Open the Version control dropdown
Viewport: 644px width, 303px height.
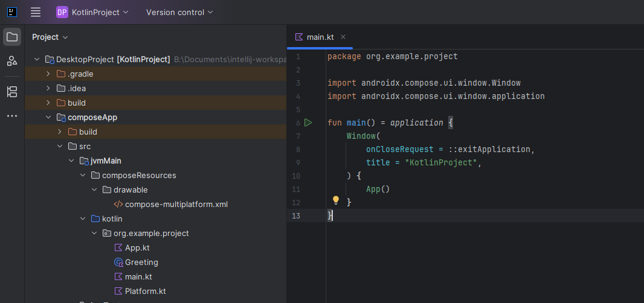(x=179, y=12)
